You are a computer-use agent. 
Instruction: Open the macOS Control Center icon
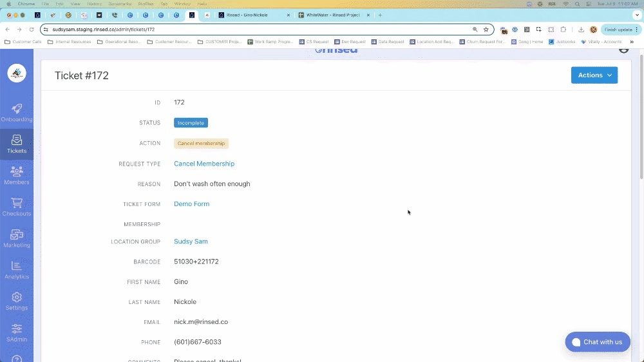click(589, 4)
